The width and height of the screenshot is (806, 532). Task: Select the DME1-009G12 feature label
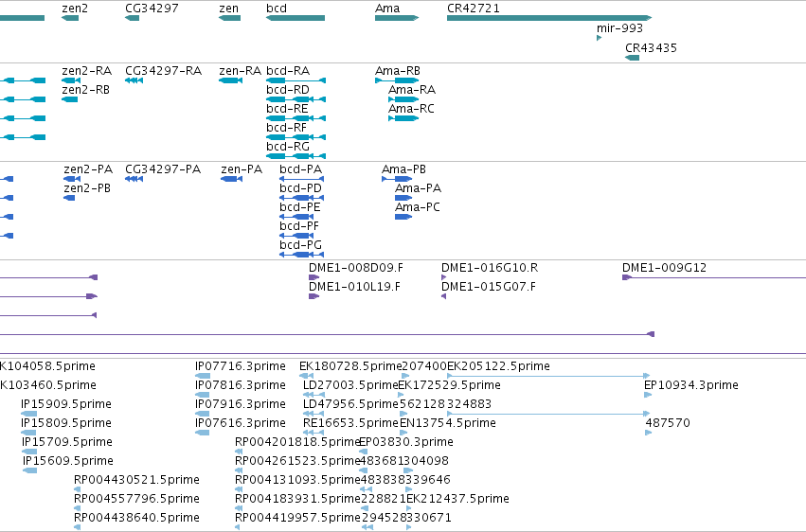pos(664,268)
